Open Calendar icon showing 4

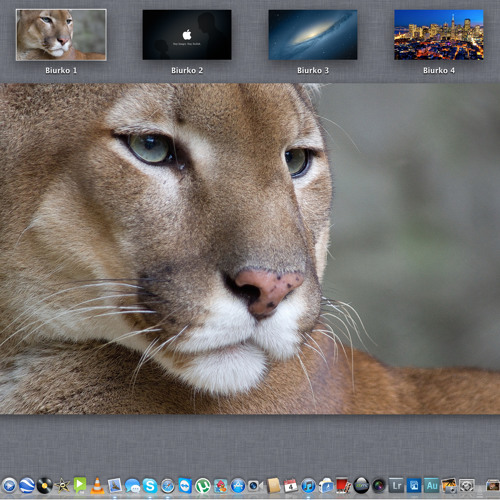(291, 486)
